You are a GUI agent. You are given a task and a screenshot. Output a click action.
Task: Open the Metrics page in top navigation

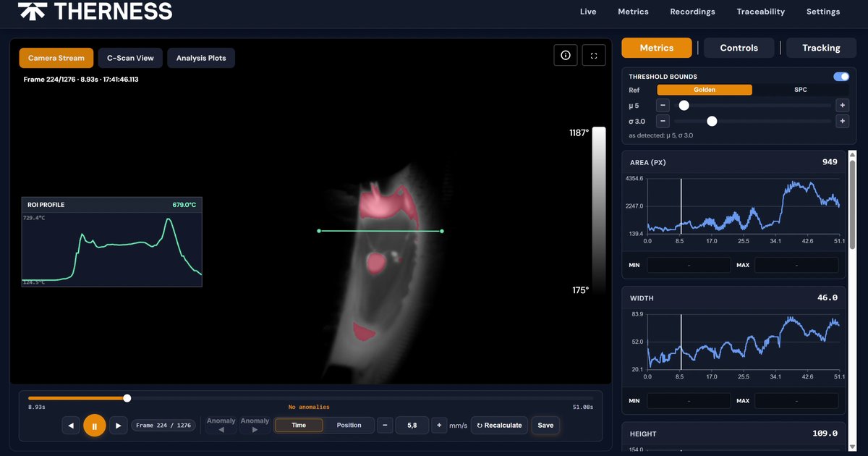[x=633, y=12]
